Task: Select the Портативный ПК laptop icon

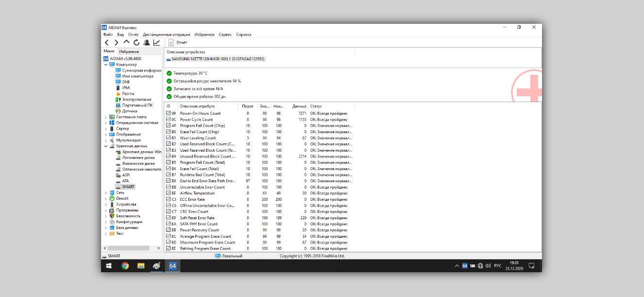Action: pos(118,105)
